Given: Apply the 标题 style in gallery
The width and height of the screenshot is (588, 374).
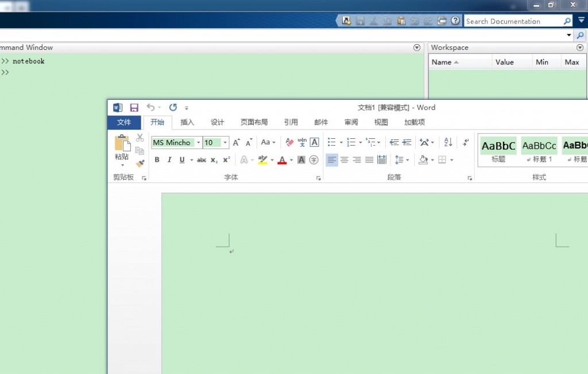Looking at the screenshot, I should 498,151.
